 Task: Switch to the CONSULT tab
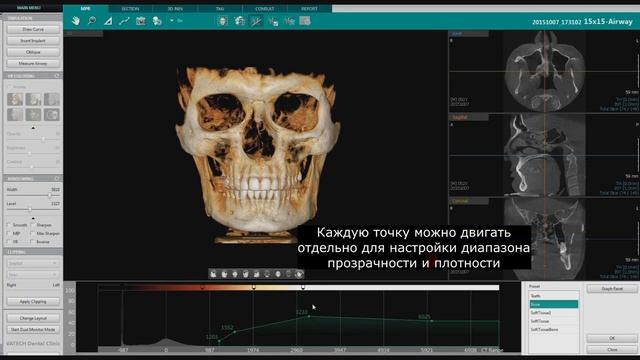(265, 9)
